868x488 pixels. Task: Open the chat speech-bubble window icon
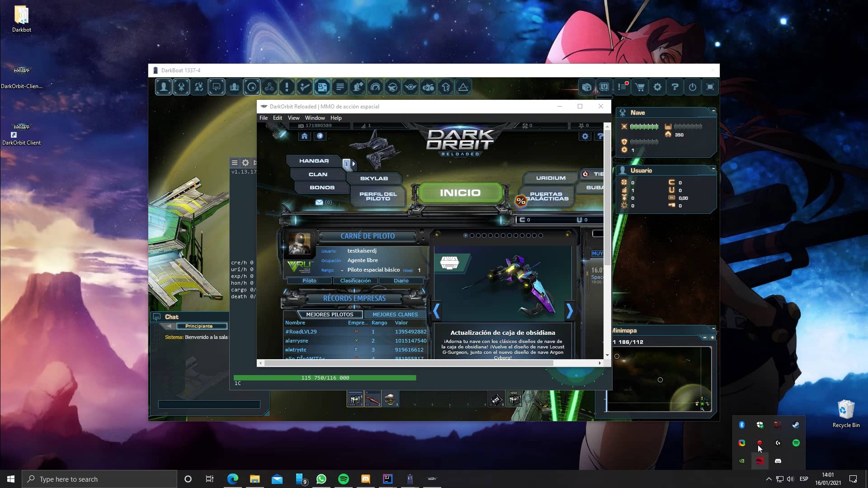(x=217, y=87)
